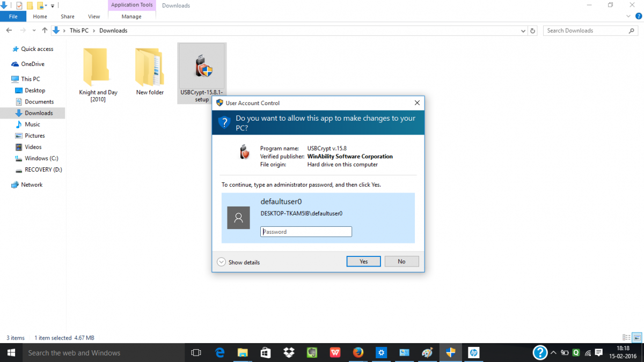Screen dimensions: 644x362
Task: Click the UAC shield taskbar icon
Action: tap(451, 352)
